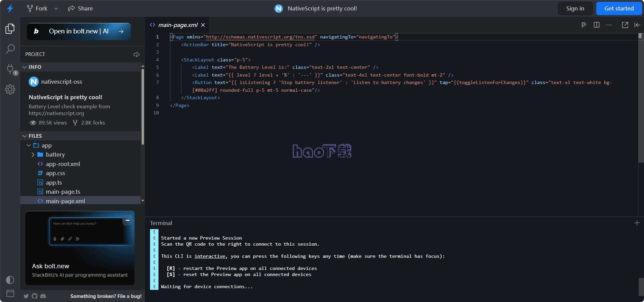644x302 pixels.
Task: Open the editor more actions menu
Action: point(609,25)
